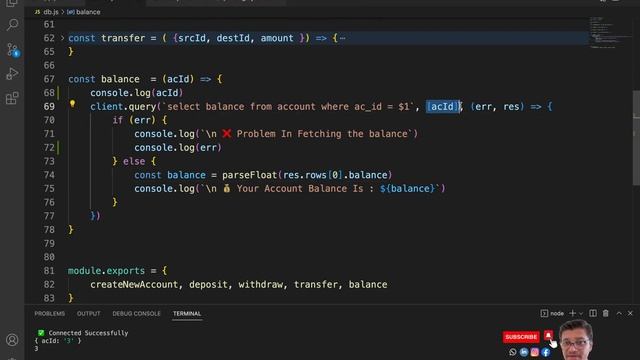Click the editor vertical scrollbar
The image size is (640, 360).
(636, 137)
